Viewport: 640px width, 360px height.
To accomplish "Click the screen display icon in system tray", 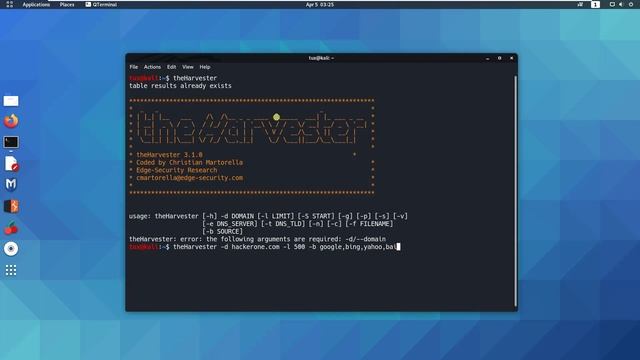I will (x=612, y=4).
